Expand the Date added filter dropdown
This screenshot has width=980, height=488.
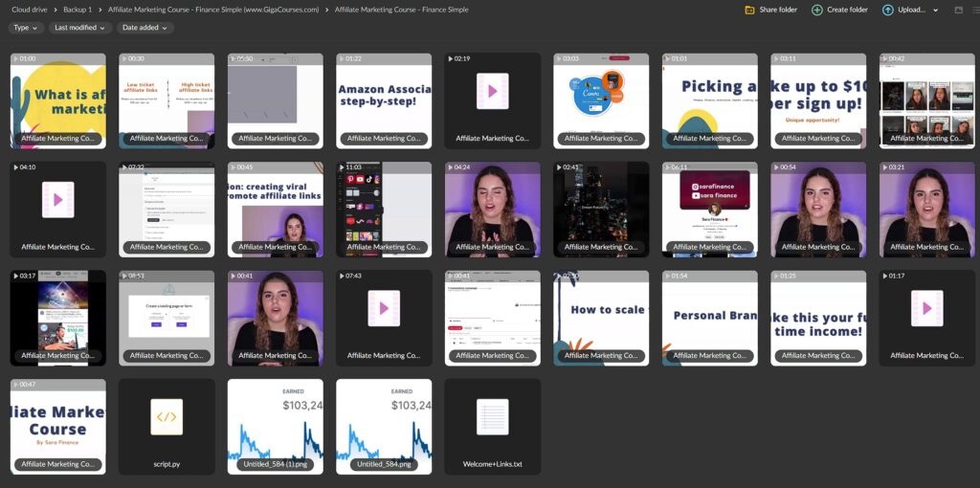click(145, 28)
